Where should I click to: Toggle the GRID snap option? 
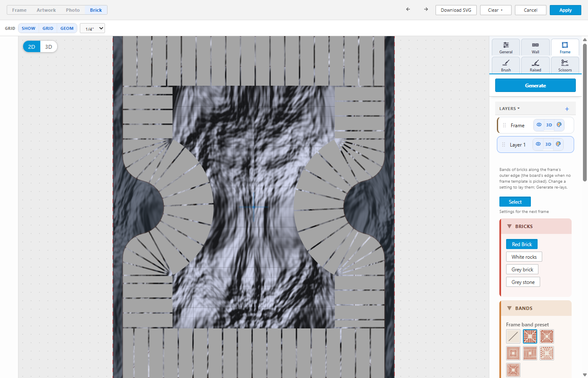coord(48,28)
